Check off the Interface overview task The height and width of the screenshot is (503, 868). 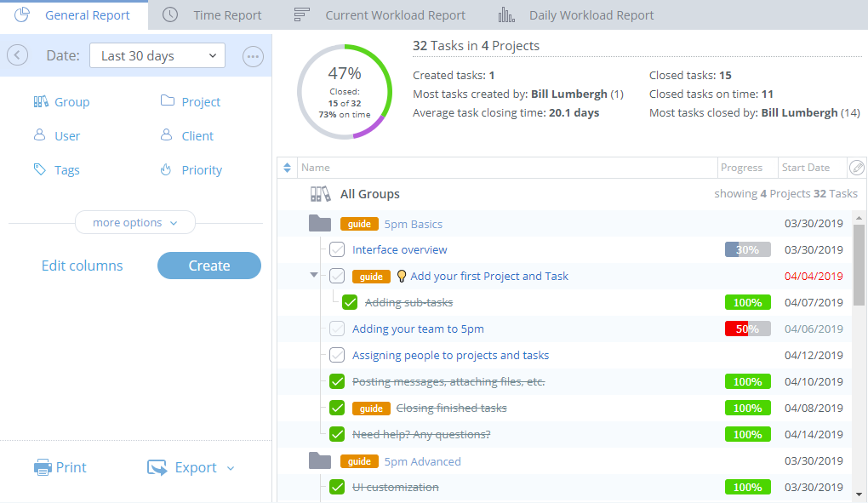[x=336, y=249]
